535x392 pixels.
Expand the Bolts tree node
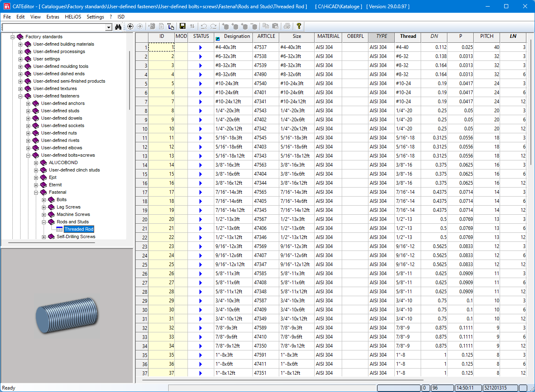[44, 200]
